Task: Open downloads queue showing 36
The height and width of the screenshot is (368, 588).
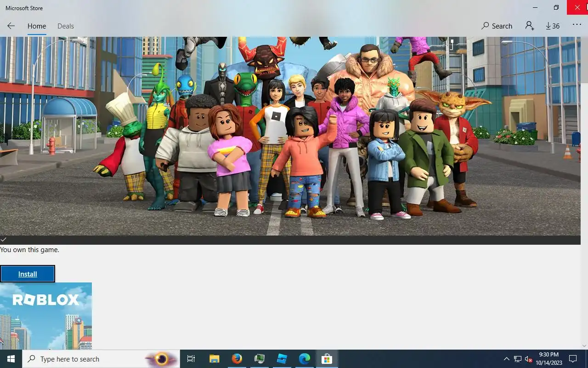Action: pos(553,26)
